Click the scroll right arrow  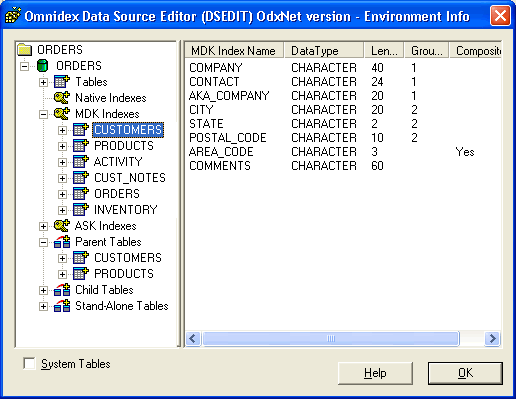click(x=492, y=339)
